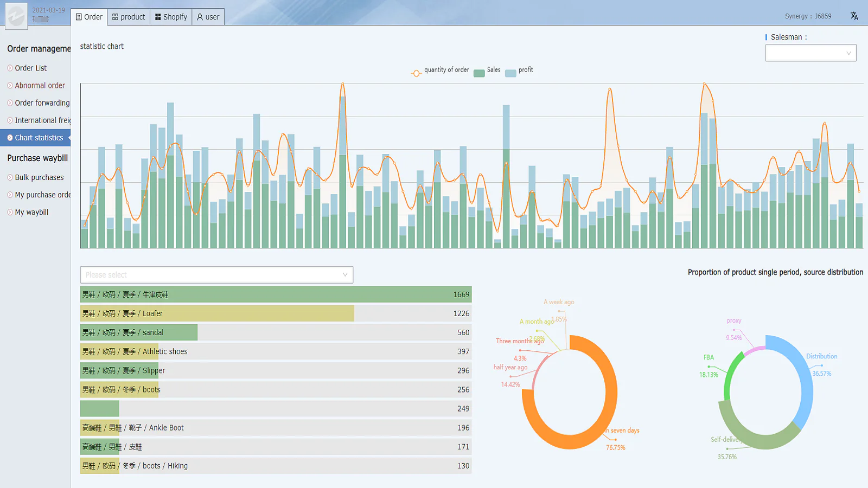Viewport: 868px width, 488px height.
Task: Expand the Please select category dropdown
Action: 216,275
